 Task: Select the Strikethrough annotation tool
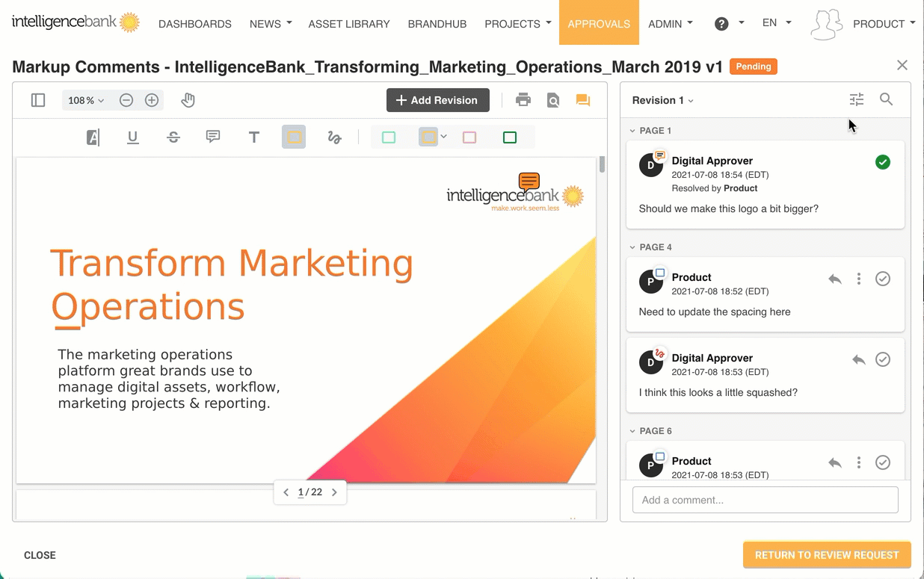click(173, 137)
